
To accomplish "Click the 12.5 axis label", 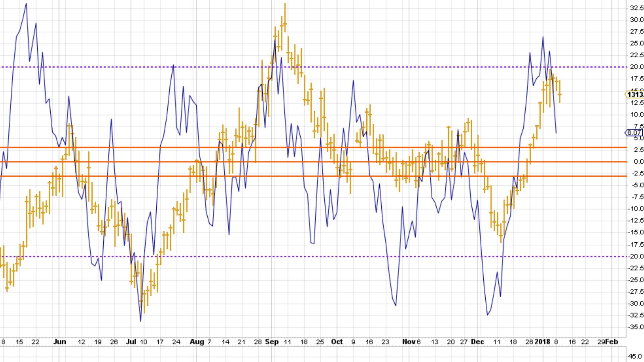I will point(637,103).
